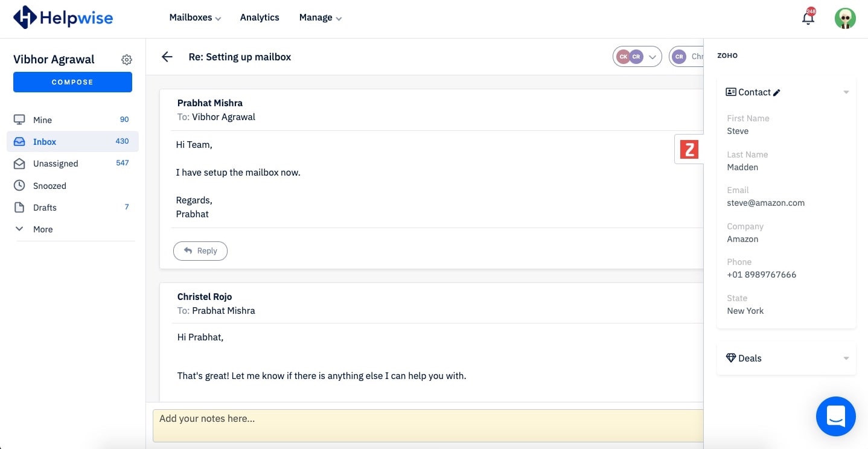Click the Contact edit pencil icon
This screenshot has width=868, height=449.
tap(777, 92)
